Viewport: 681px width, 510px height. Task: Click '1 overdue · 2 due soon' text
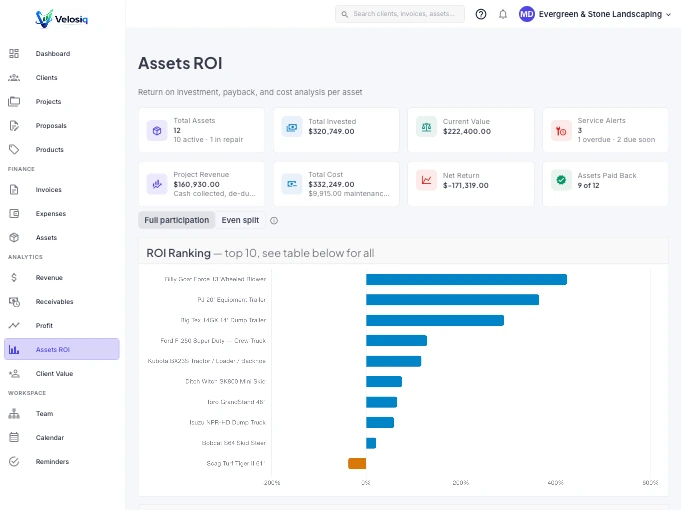tap(616, 139)
